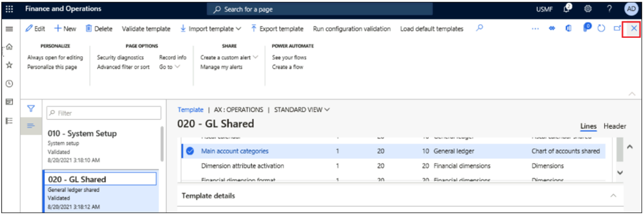This screenshot has height=215, width=644.
Task: Open See your flows
Action: pos(289,57)
